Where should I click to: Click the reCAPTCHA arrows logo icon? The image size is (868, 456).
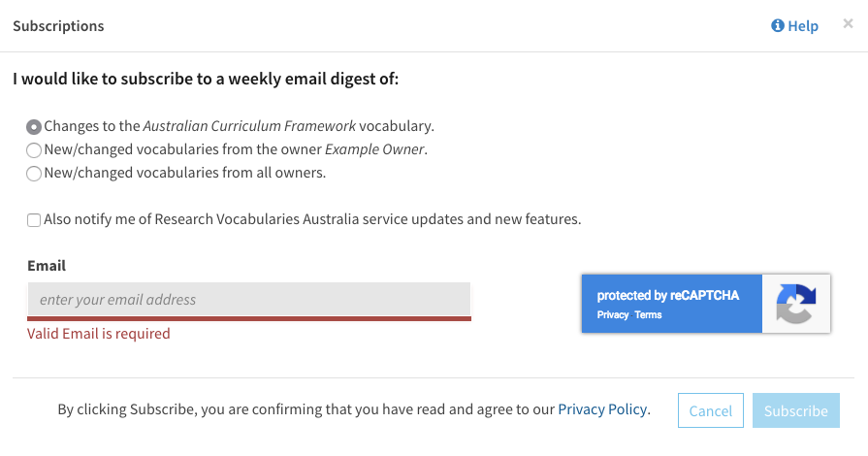pyautogui.click(x=796, y=304)
